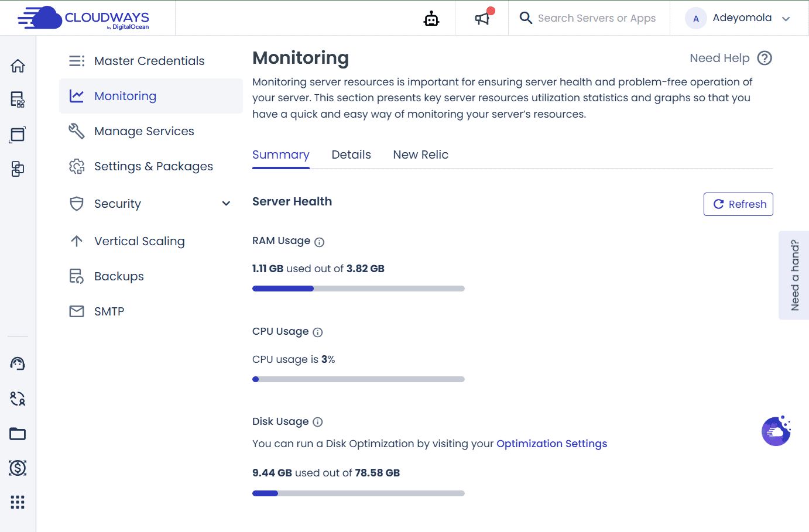Click the Need Help question mark icon
Screen dimensions: 809x532
pyautogui.click(x=765, y=58)
